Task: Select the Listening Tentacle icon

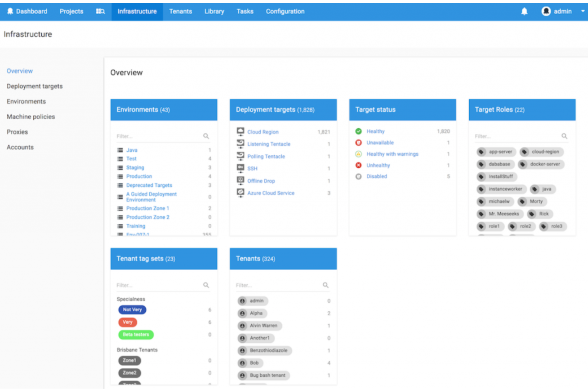Action: (x=240, y=143)
